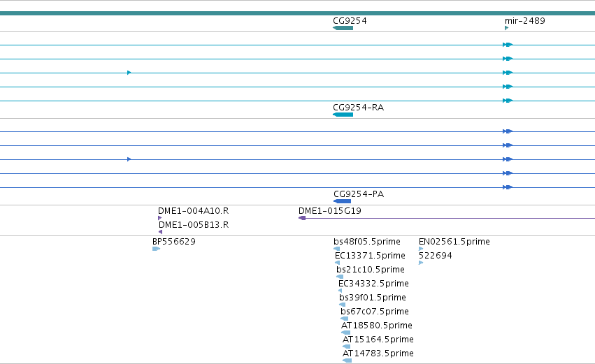
Task: Select the DME1-015G19 purple arrowhead
Action: (302, 218)
